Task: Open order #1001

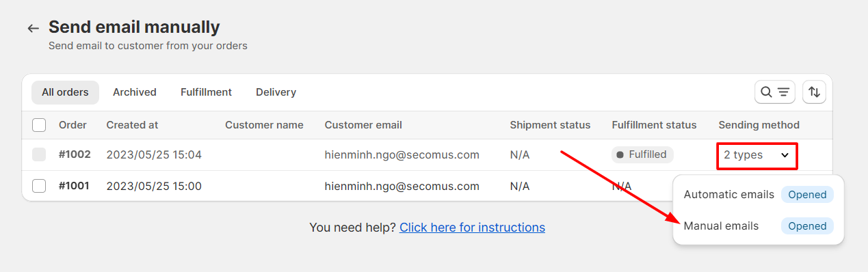Action: tap(74, 186)
